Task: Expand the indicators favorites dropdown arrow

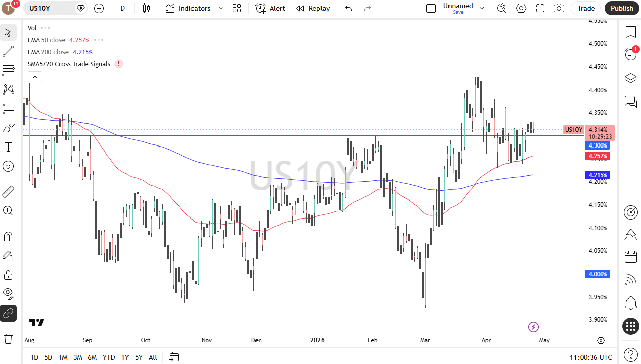Action: (x=221, y=8)
